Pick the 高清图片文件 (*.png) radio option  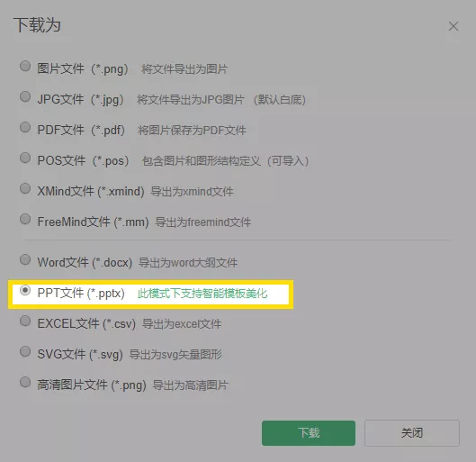tap(25, 382)
